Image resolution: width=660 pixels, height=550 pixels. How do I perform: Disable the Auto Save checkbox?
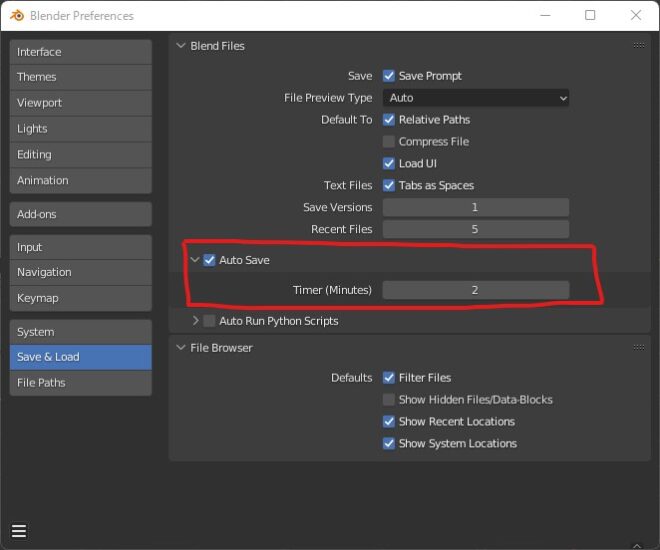pyautogui.click(x=210, y=260)
